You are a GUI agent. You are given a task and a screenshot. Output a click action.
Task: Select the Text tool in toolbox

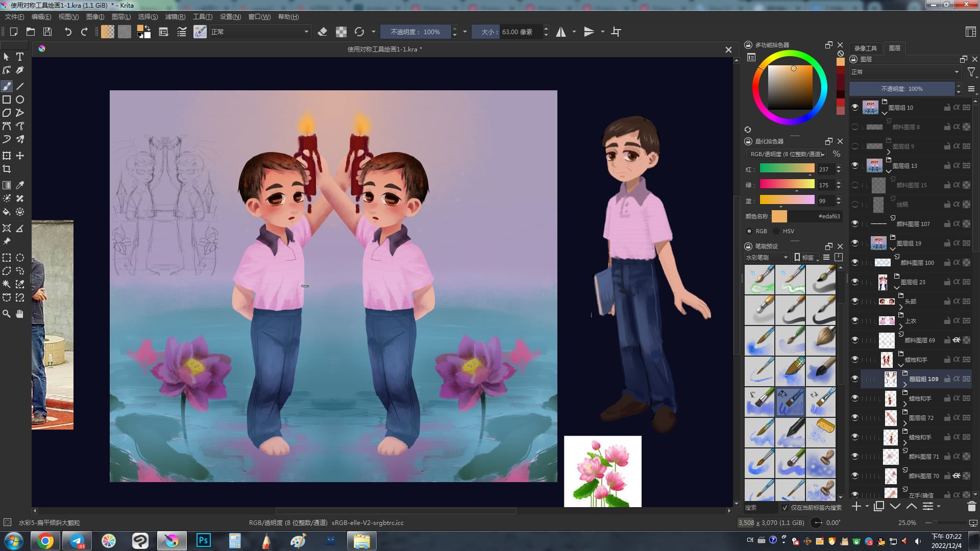pos(20,57)
